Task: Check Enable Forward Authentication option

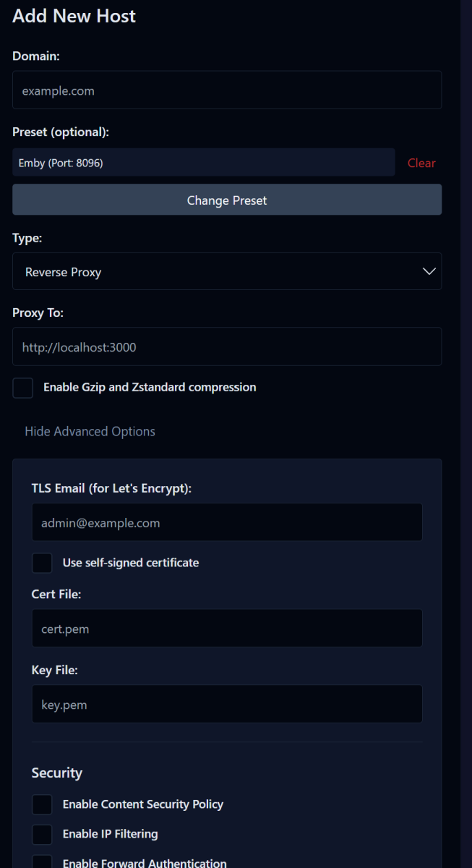Action: pos(43,862)
